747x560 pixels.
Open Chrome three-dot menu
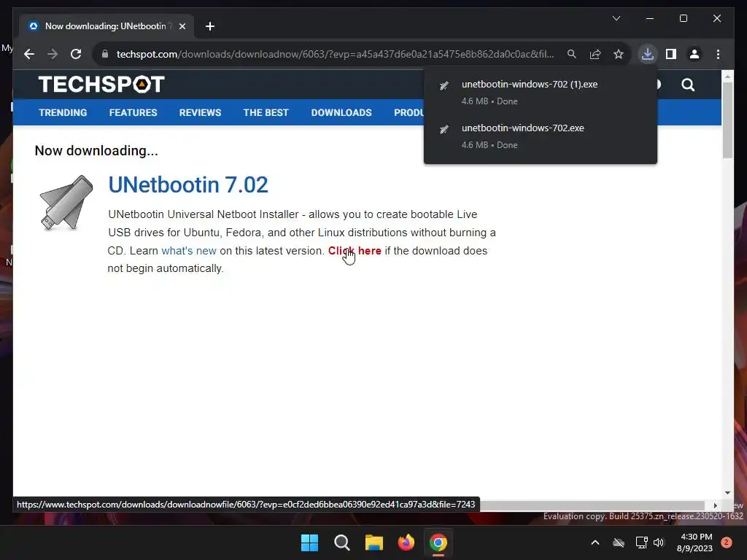pos(718,54)
